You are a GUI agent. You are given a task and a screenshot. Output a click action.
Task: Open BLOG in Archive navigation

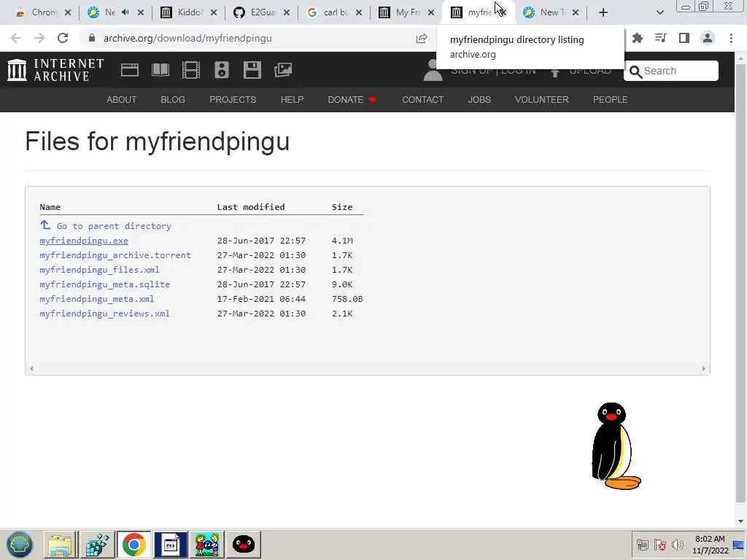tap(173, 99)
